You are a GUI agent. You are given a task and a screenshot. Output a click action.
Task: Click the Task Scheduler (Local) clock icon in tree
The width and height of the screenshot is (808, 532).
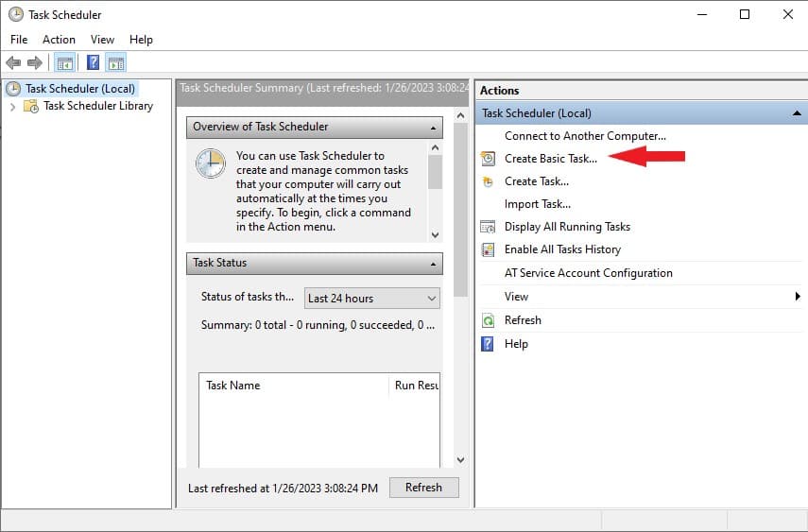coord(13,89)
